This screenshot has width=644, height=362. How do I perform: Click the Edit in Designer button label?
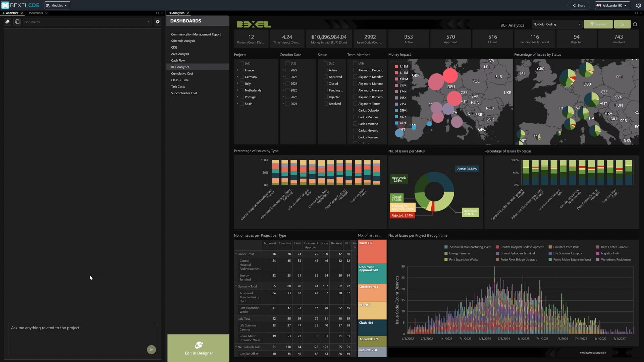(199, 353)
